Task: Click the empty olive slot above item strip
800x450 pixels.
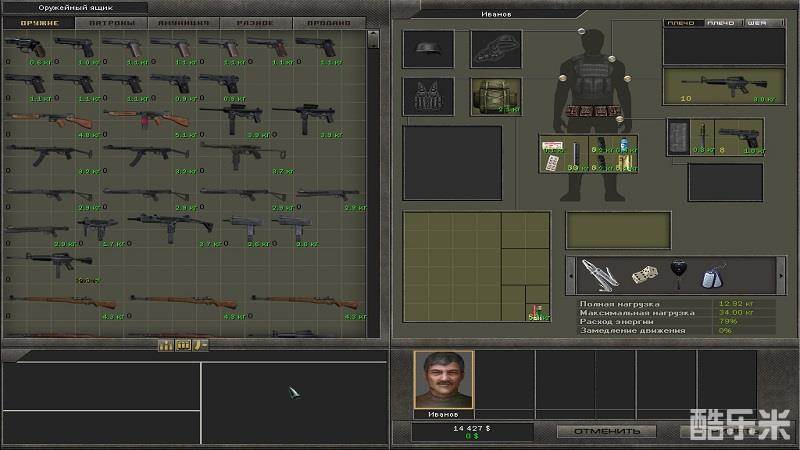Action: (x=618, y=231)
